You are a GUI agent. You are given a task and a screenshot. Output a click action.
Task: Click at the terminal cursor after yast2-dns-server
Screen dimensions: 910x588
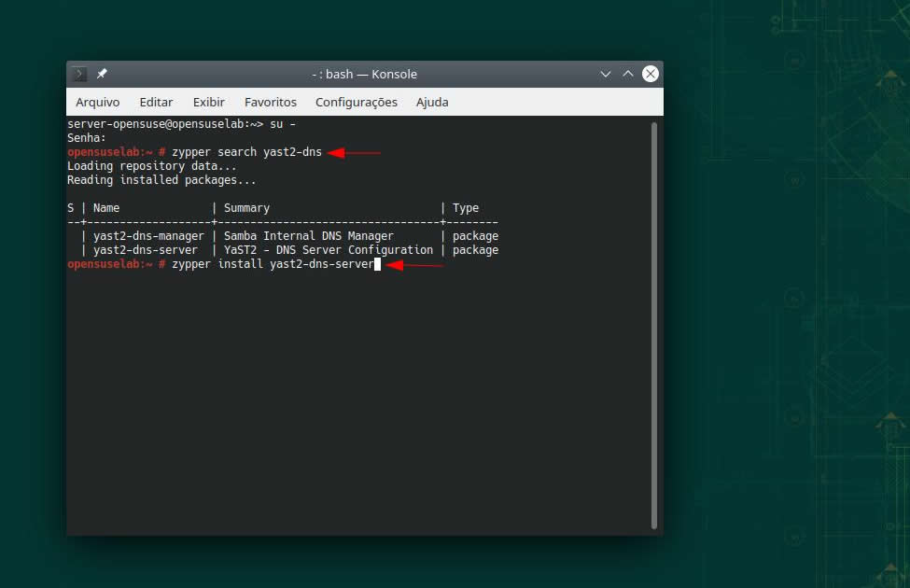[x=376, y=265]
